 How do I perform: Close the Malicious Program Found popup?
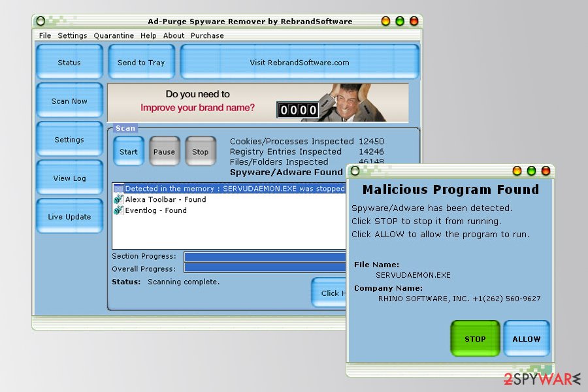[x=546, y=171]
